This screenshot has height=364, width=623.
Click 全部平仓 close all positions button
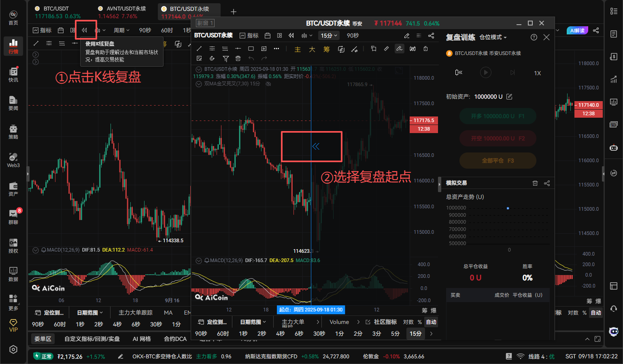(498, 161)
